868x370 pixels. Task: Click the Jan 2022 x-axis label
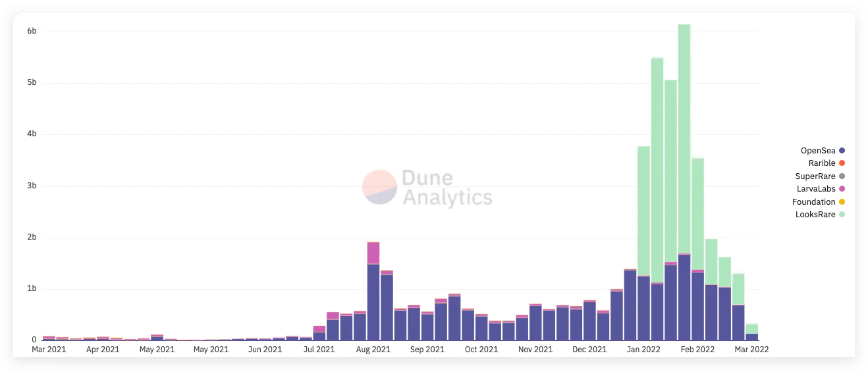tap(643, 350)
